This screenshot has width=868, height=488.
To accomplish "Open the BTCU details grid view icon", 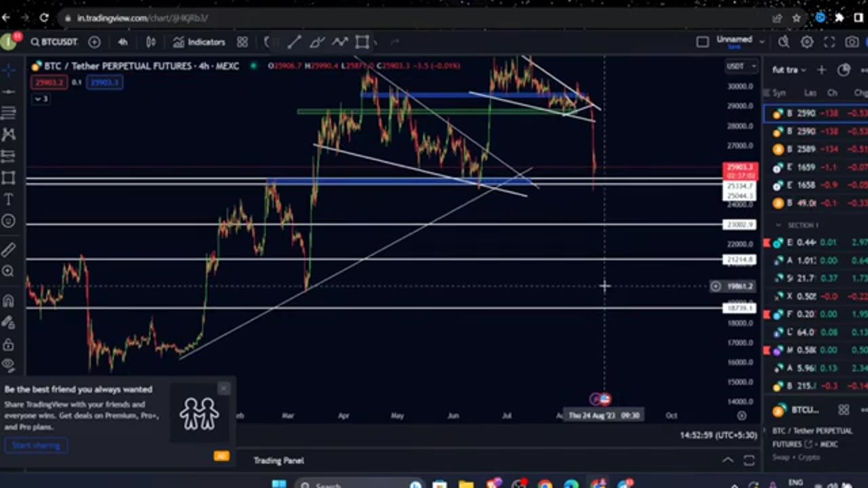I will click(844, 409).
